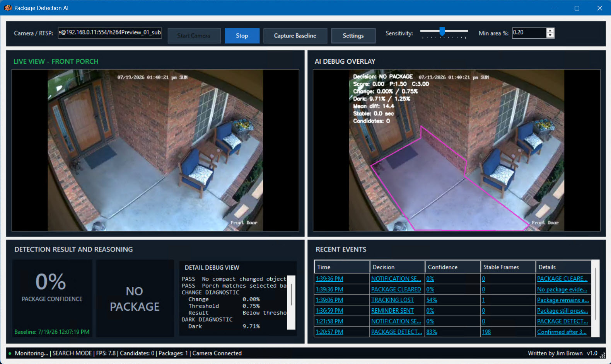This screenshot has height=364, width=611.
Task: Click the Sensitivity slider thumb
Action: click(442, 31)
